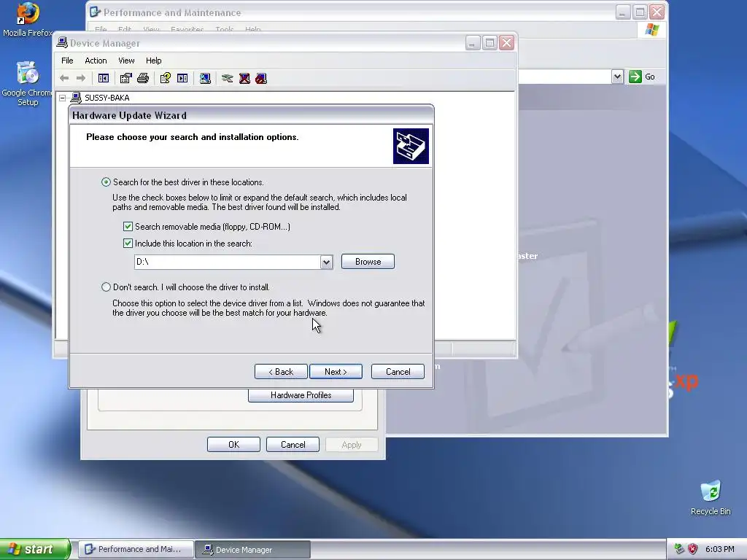Open the D:\ location dropdown arrow
This screenshot has height=560, width=747.
tap(326, 262)
